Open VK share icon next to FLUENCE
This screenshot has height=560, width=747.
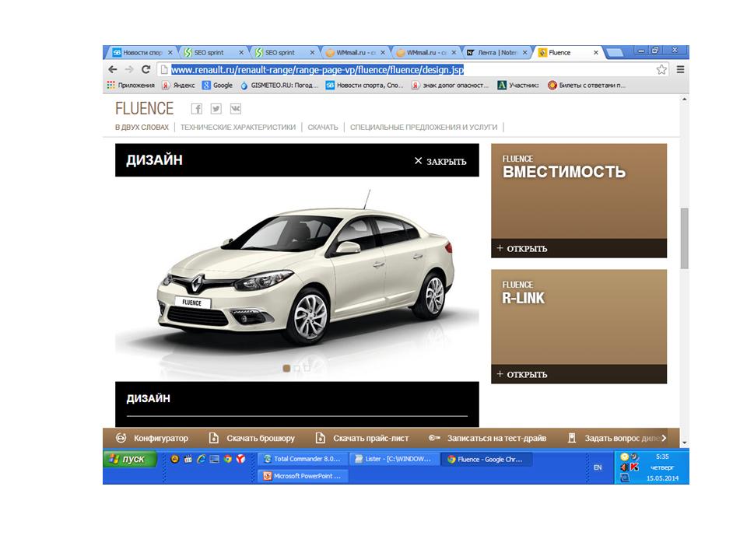point(235,109)
